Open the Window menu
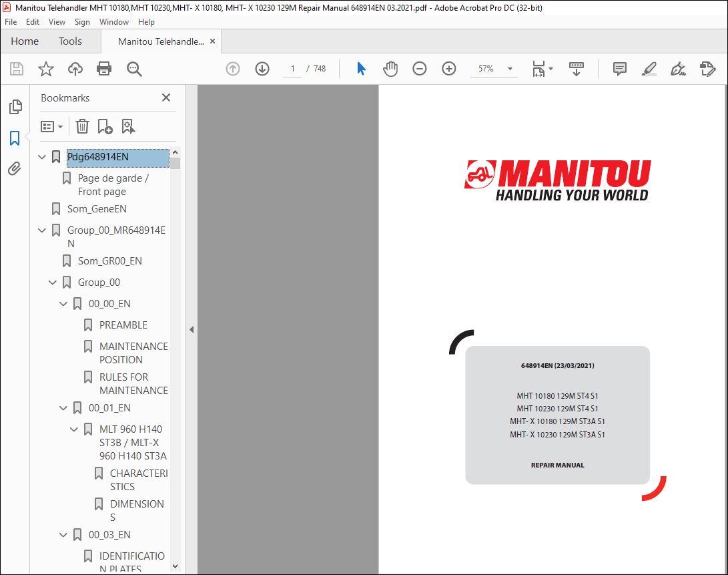This screenshot has height=575, width=728. tap(113, 22)
